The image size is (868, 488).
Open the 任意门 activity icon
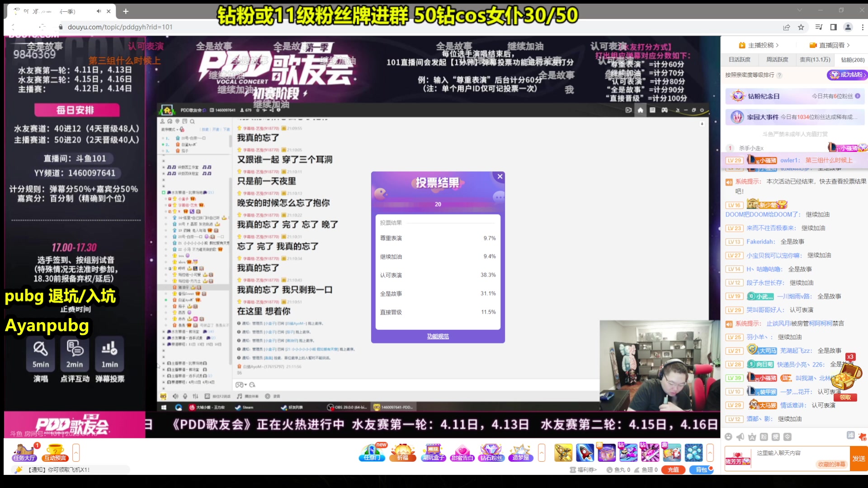click(372, 452)
